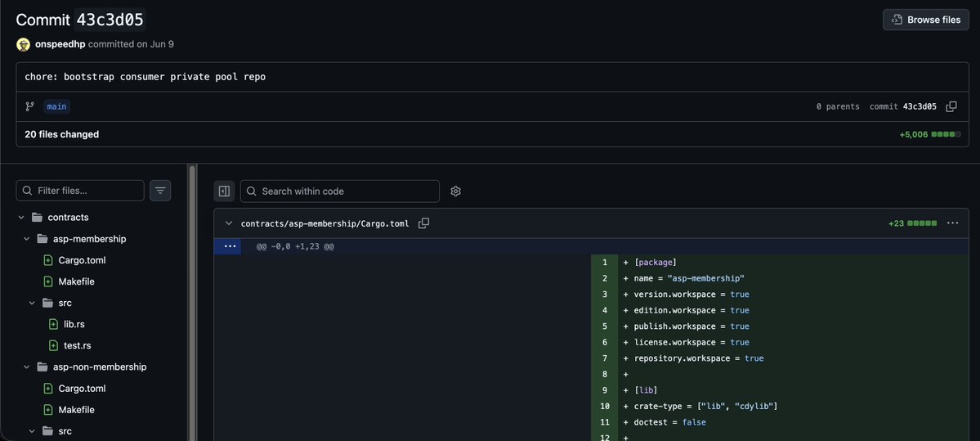Viewport: 980px width, 441px height.
Task: Open diff view settings gear
Action: coord(455,191)
